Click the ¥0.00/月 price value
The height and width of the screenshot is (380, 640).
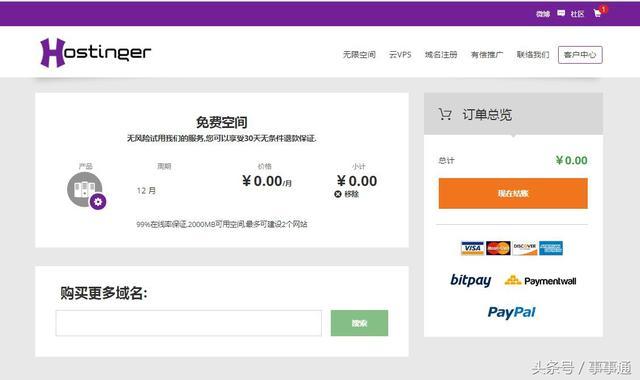[267, 181]
